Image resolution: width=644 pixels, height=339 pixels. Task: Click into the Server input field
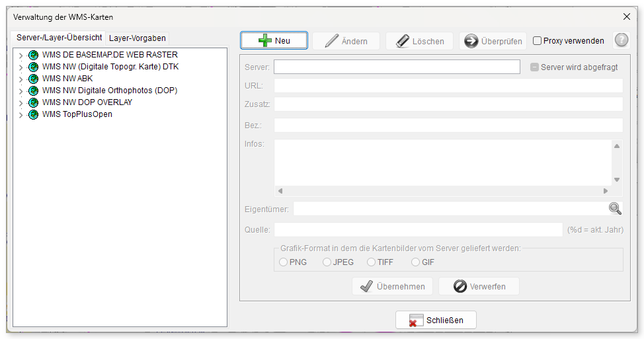tap(397, 67)
